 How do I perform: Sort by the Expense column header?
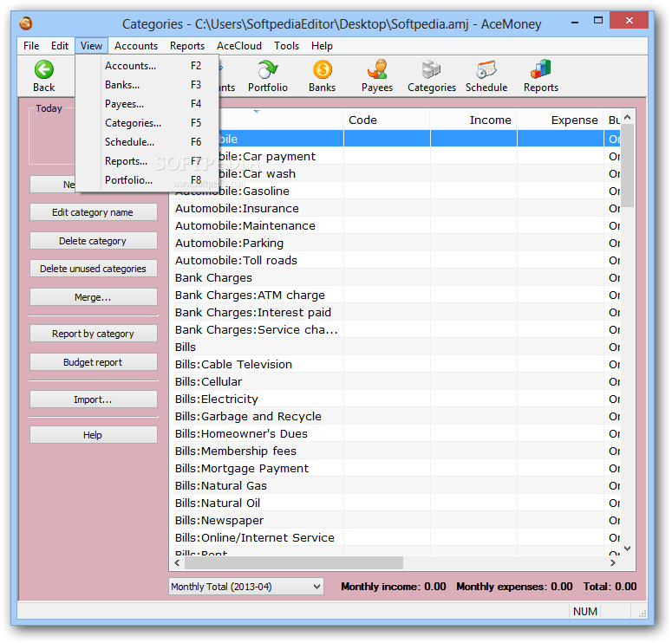coord(560,120)
